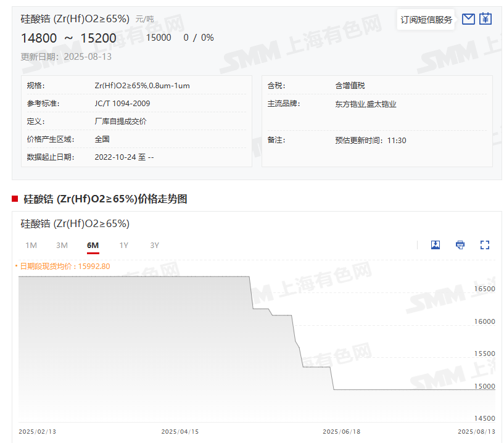Click the red square beside trend chart heading

(15, 199)
